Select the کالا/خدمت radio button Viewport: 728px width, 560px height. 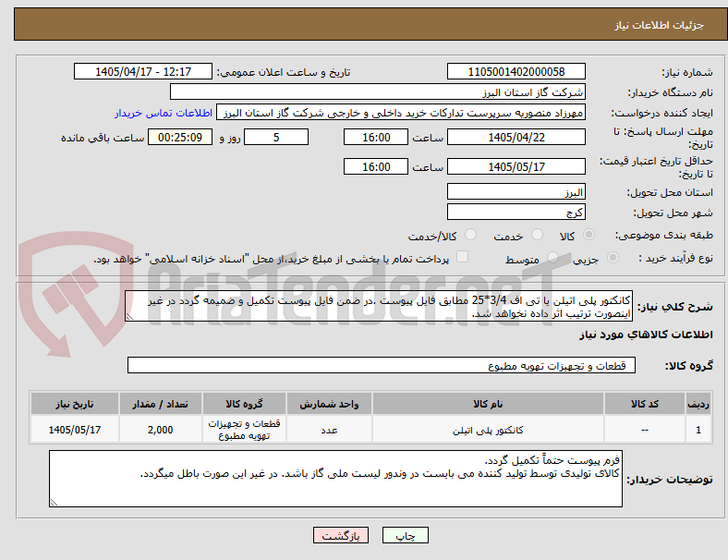[x=470, y=235]
